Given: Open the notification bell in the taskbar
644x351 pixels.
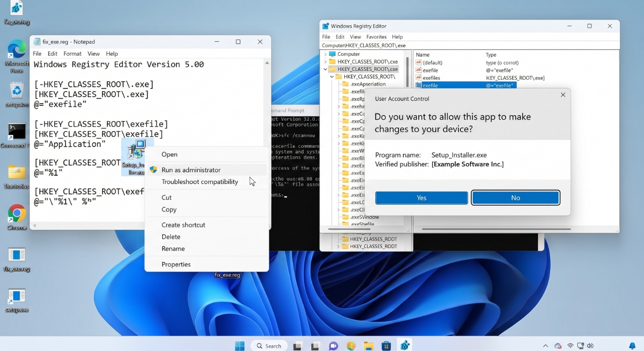Looking at the screenshot, I should [x=632, y=345].
